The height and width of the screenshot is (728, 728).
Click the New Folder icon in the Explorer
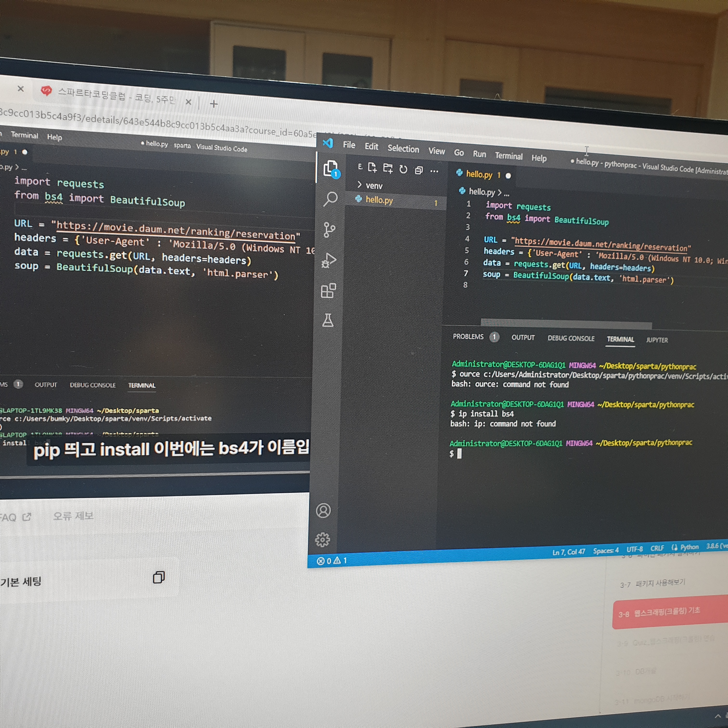pyautogui.click(x=388, y=169)
